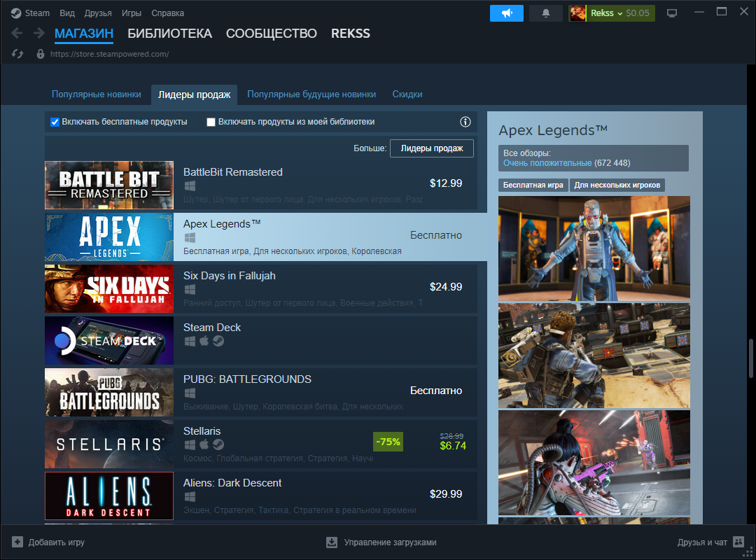The width and height of the screenshot is (756, 560).
Task: Click the page refresh icon below navigation
Action: point(15,54)
